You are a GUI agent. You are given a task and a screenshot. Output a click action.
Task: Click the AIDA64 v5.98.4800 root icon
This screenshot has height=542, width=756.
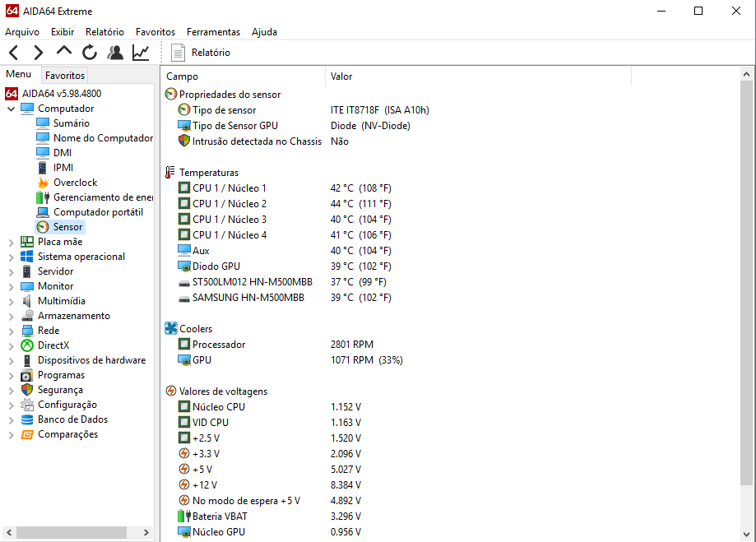[12, 93]
